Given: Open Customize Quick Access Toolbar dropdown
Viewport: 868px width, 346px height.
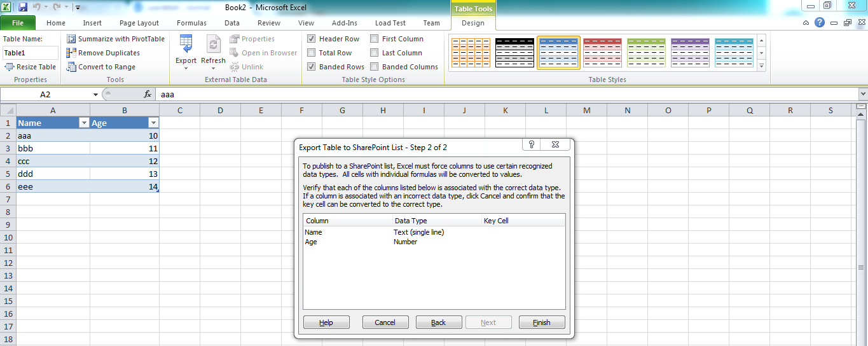Looking at the screenshot, I should coord(78,8).
